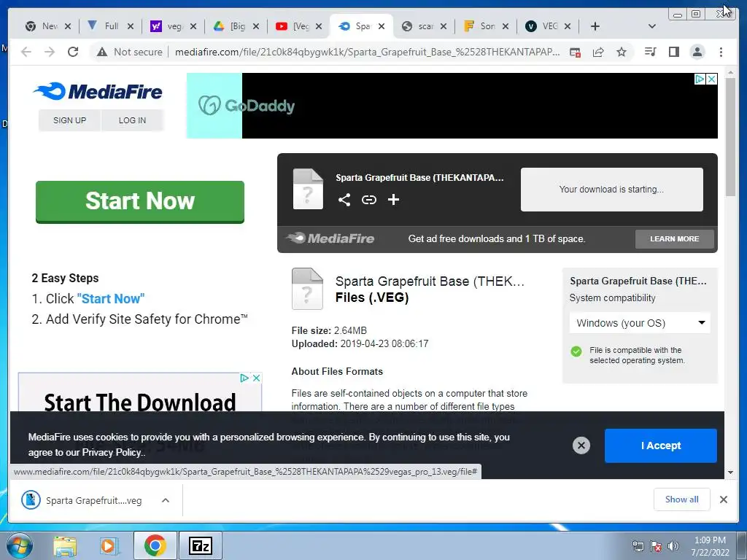Open Action Center flag tray icon
Viewport: 747px width, 560px height.
656,546
